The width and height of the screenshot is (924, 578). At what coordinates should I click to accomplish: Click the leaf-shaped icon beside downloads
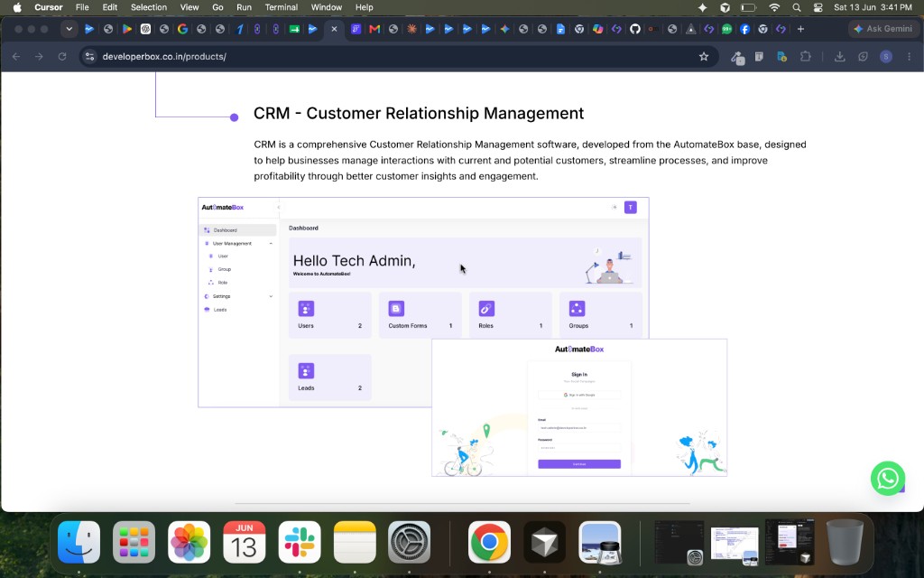point(863,57)
